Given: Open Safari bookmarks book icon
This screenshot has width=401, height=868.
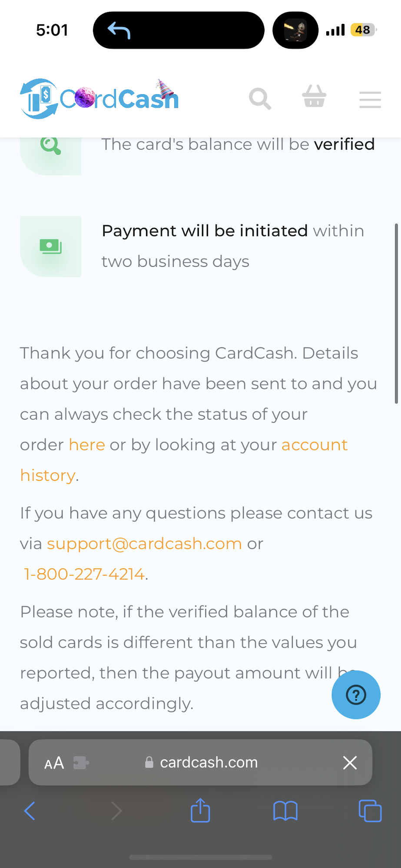Looking at the screenshot, I should pos(285,811).
